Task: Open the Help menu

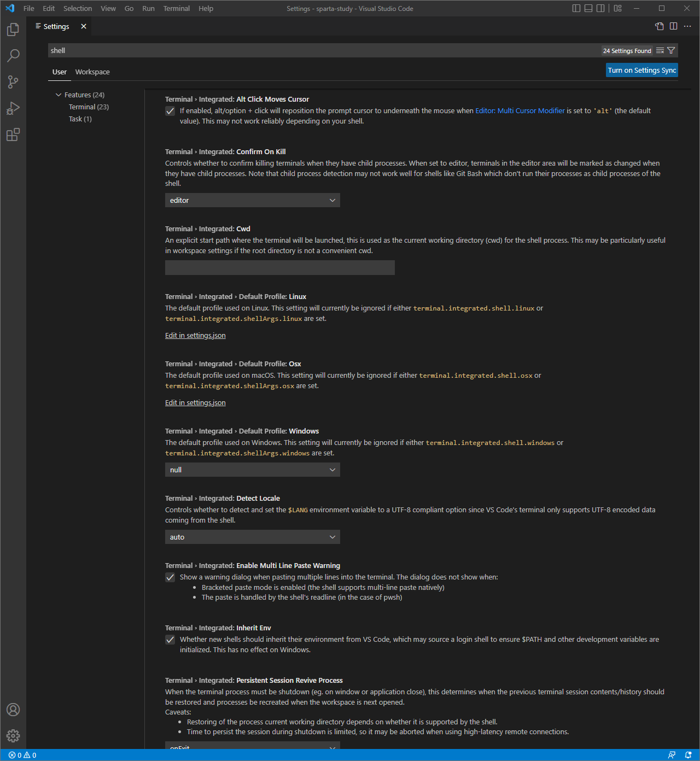Action: (206, 8)
